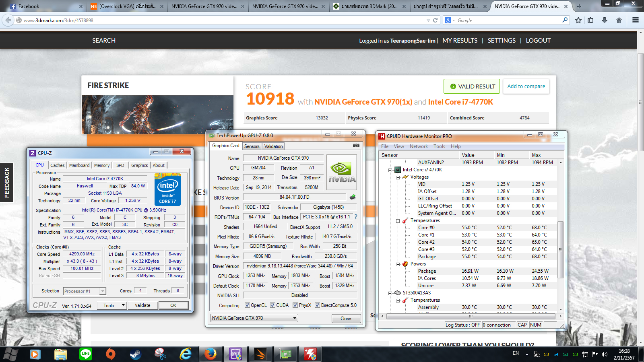This screenshot has height=362, width=644.
Task: Open the View menu in Hardware Monitor
Action: (399, 146)
